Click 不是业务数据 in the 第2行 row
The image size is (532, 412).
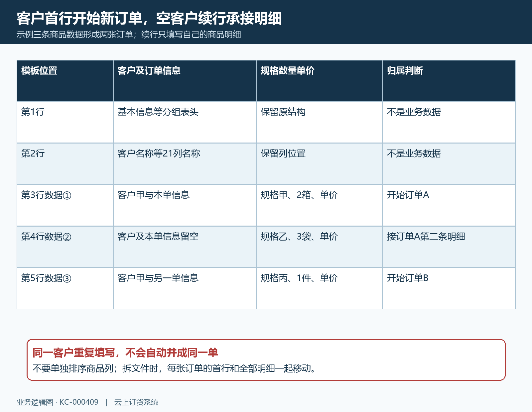(449, 164)
